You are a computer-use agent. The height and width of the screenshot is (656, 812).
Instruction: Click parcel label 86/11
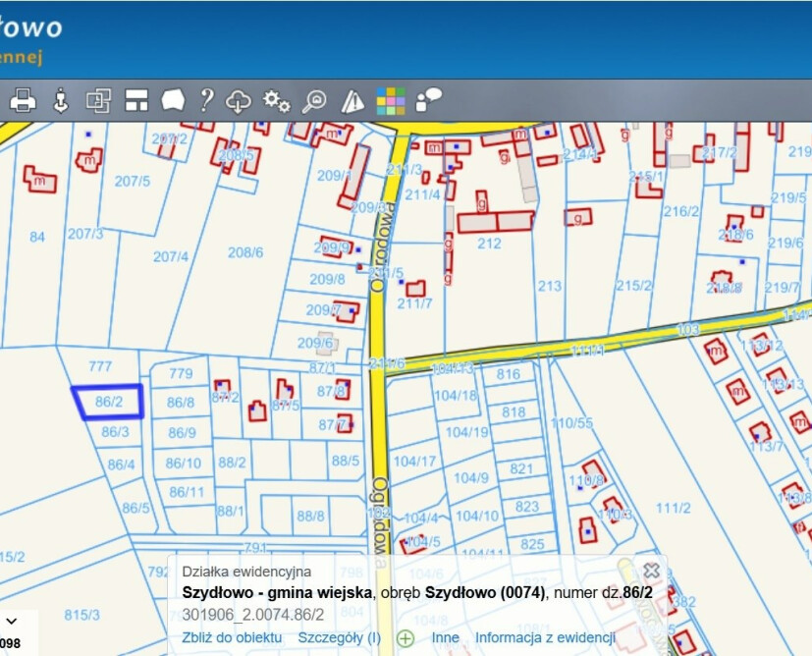[187, 492]
